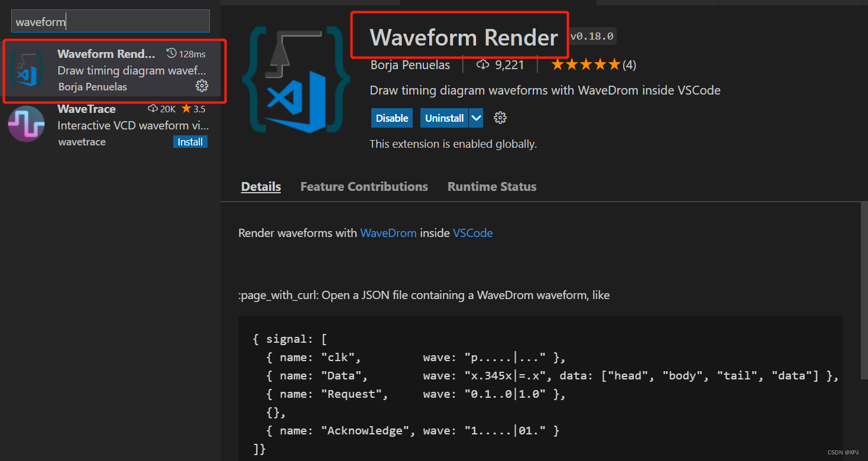Click the v0.18.0 version badge
This screenshot has height=461, width=868.
pos(592,37)
